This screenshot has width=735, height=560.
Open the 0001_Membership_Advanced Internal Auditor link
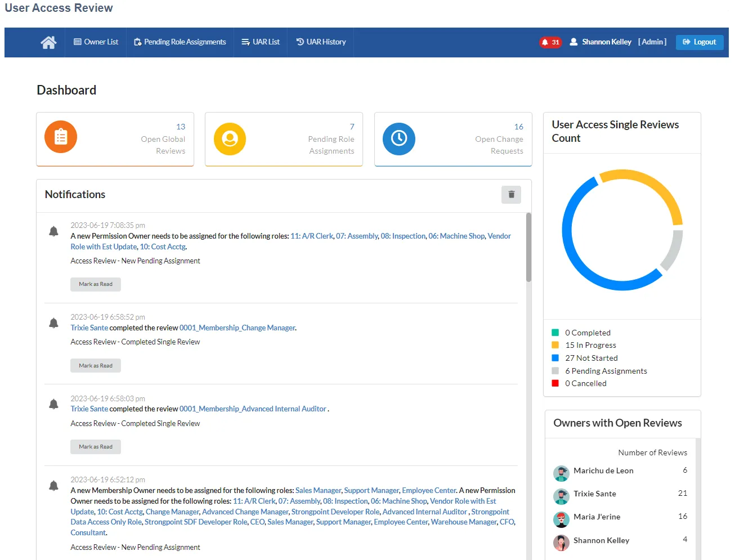point(253,409)
